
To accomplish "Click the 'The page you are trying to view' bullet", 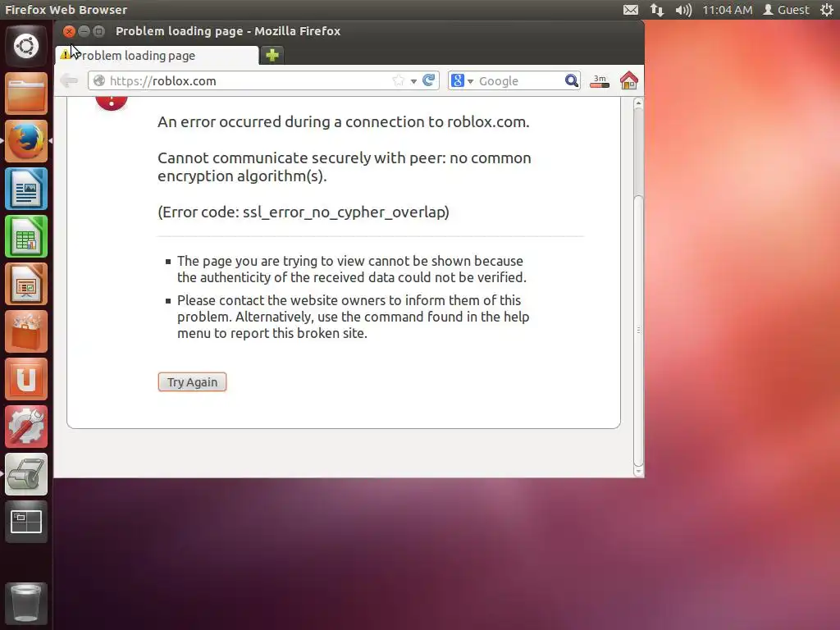I will click(x=352, y=269).
